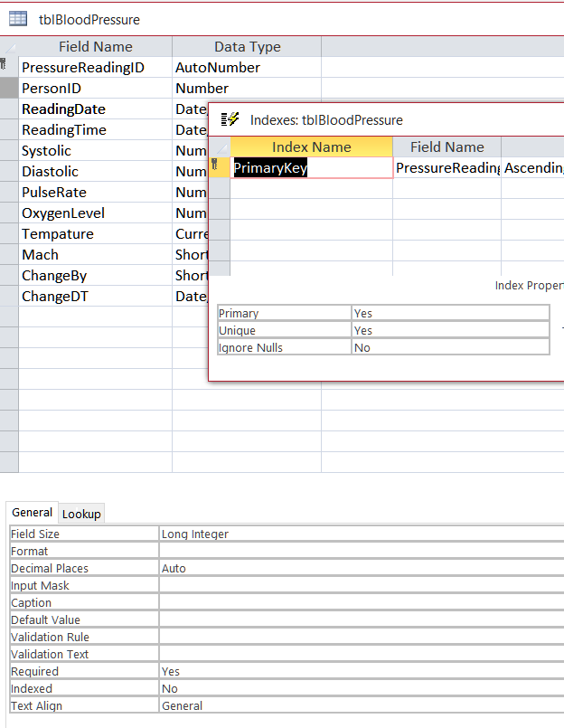564x728 pixels.
Task: Select the OxygenLevel field name
Action: point(95,213)
